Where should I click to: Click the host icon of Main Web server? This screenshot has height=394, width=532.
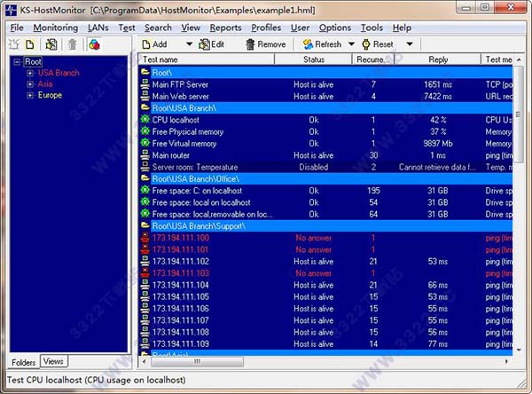[145, 96]
